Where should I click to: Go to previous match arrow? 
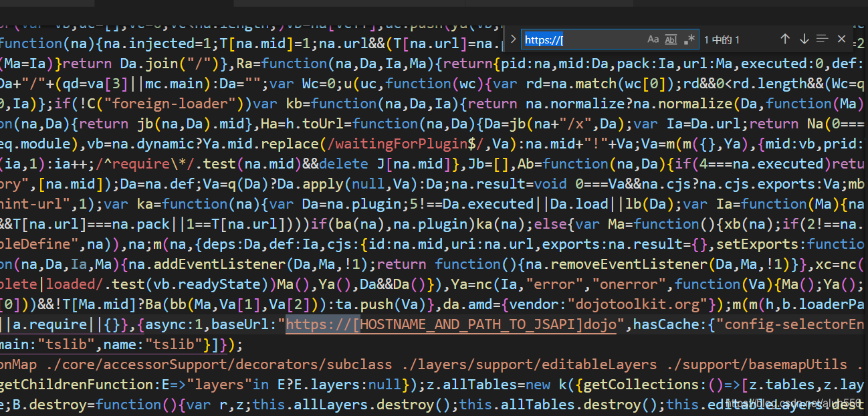[x=785, y=39]
